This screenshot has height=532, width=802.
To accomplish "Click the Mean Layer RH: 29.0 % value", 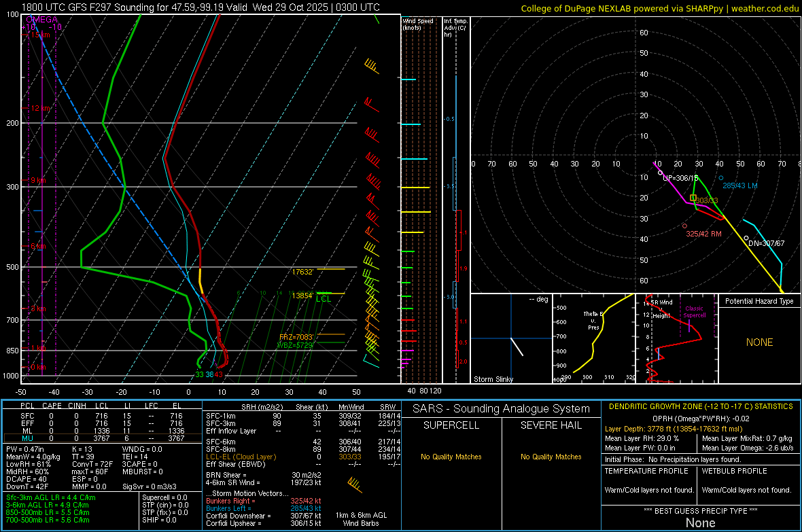I will (x=642, y=438).
